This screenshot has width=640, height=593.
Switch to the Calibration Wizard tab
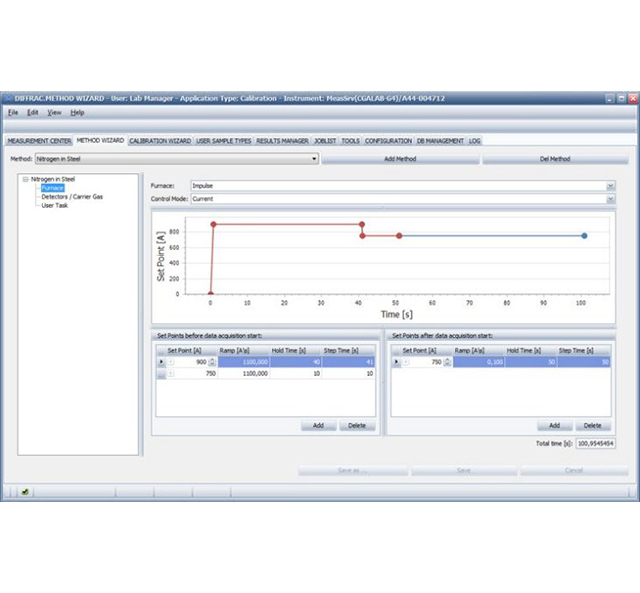pyautogui.click(x=160, y=141)
